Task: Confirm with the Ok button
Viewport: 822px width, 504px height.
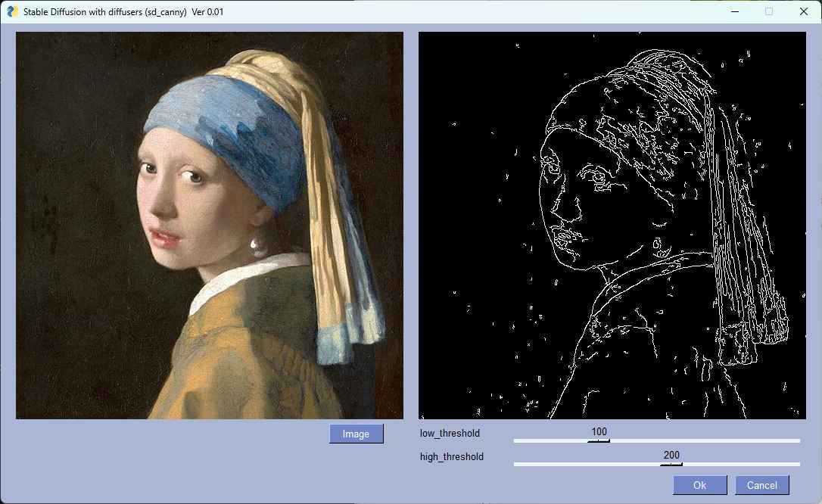Action: pos(700,485)
